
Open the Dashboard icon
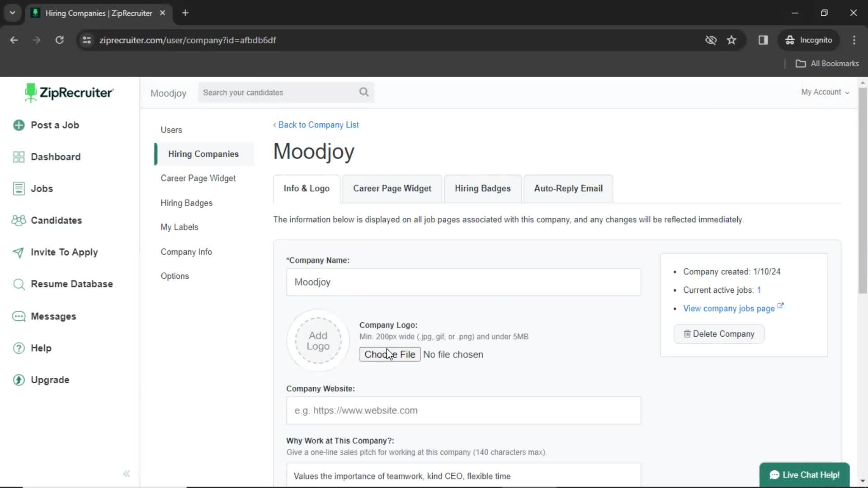coord(19,156)
